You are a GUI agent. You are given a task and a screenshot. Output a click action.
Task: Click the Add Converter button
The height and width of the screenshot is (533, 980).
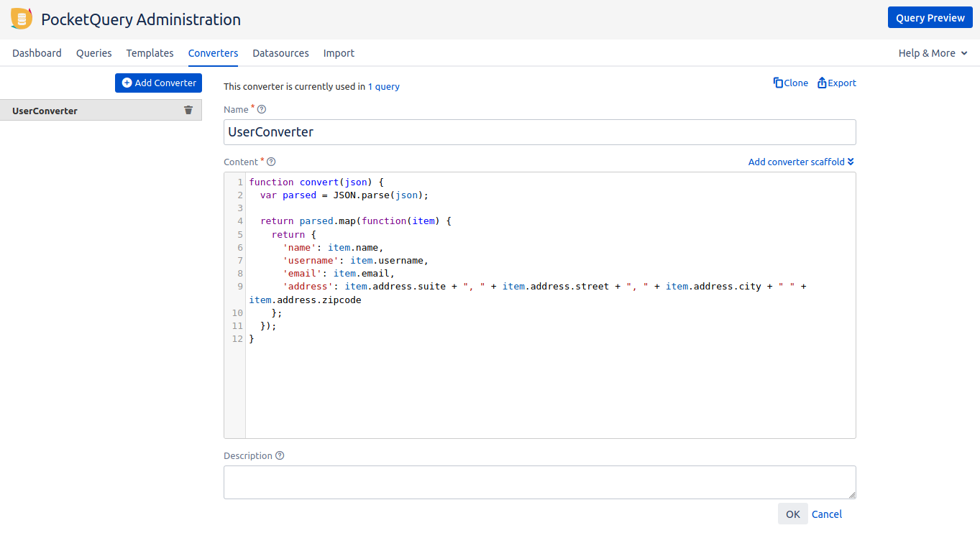(x=158, y=83)
